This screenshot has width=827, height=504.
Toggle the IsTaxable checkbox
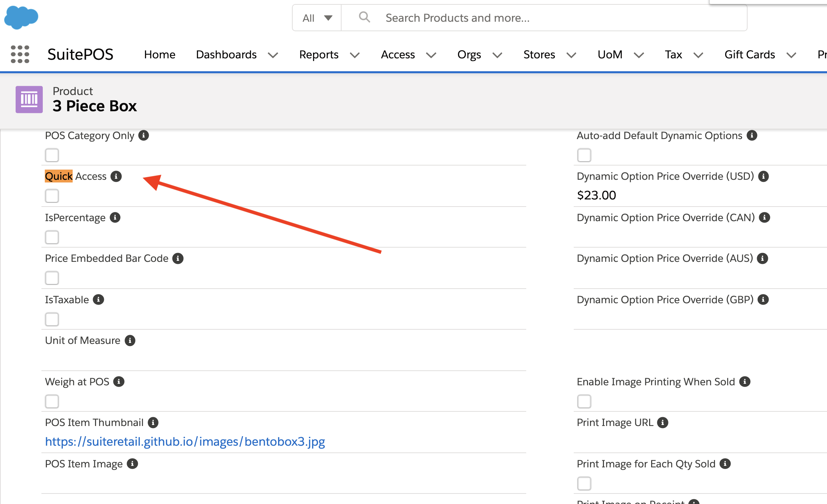tap(52, 319)
